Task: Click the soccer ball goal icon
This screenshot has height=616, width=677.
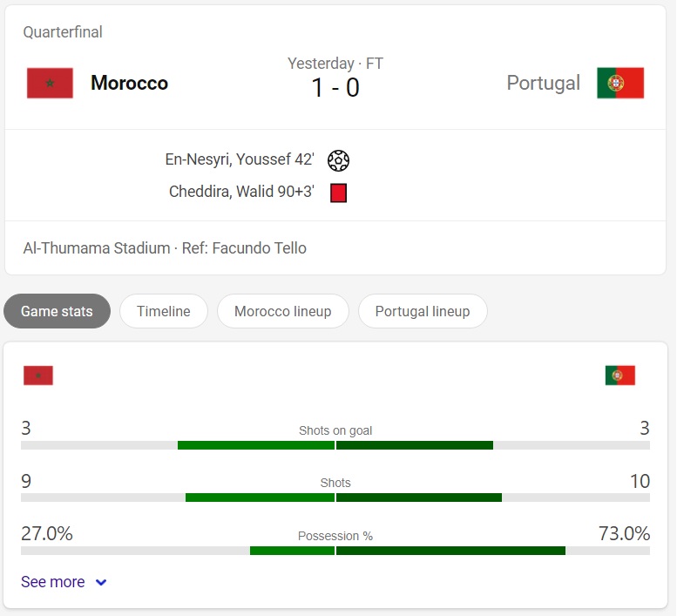Action: coord(338,160)
